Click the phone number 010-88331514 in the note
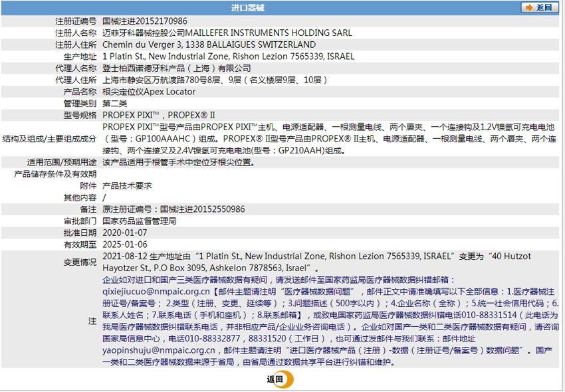Screen dimensions: 565x392 tap(489, 315)
